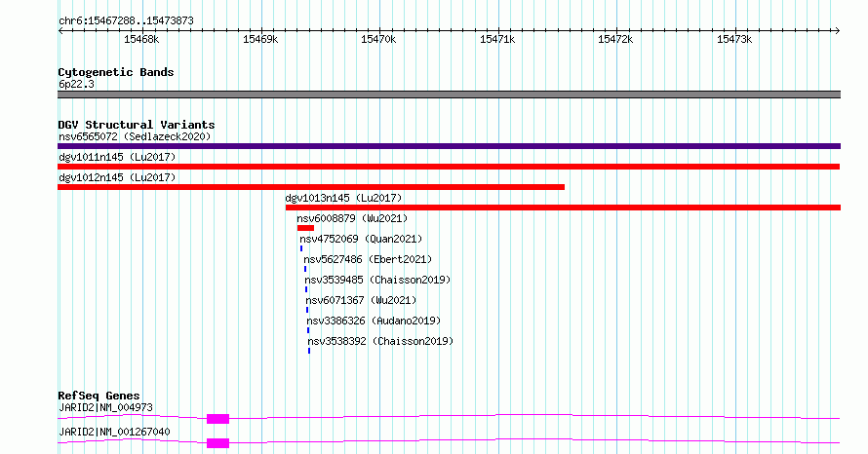The width and height of the screenshot is (868, 454).
Task: Click the 15471k ruler tick label
Action: click(497, 39)
